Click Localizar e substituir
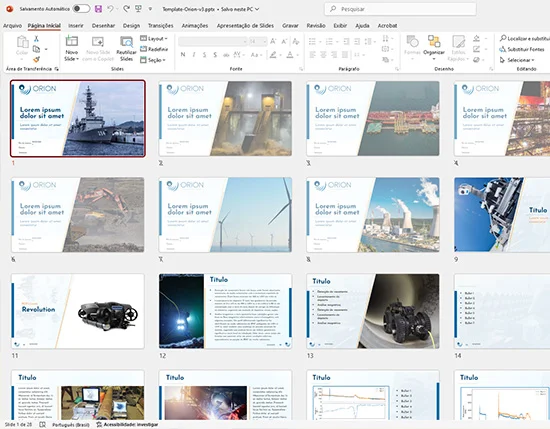Image resolution: width=550 pixels, height=429 pixels. point(524,39)
